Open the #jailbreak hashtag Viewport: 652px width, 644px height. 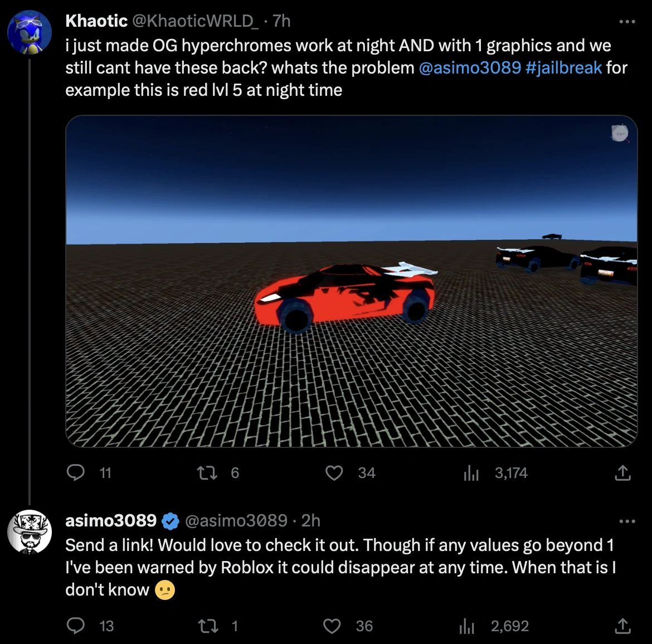tap(563, 68)
